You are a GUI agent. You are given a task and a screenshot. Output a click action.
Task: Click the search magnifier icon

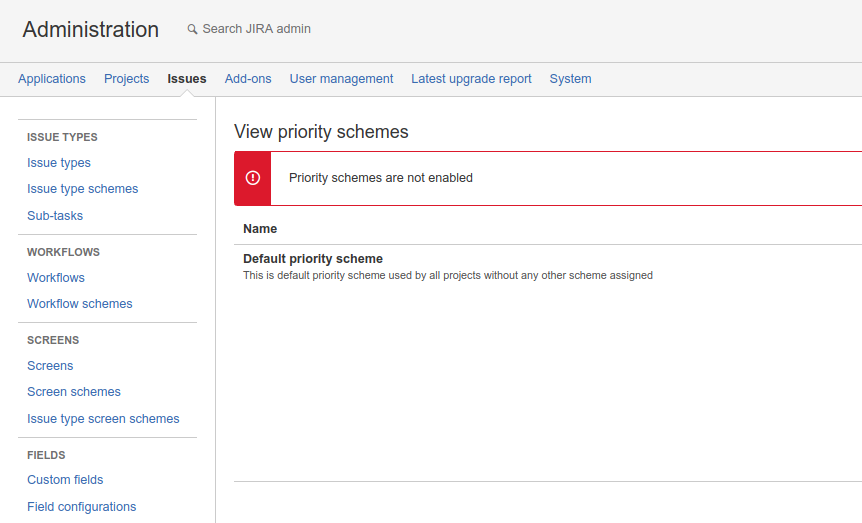[192, 29]
